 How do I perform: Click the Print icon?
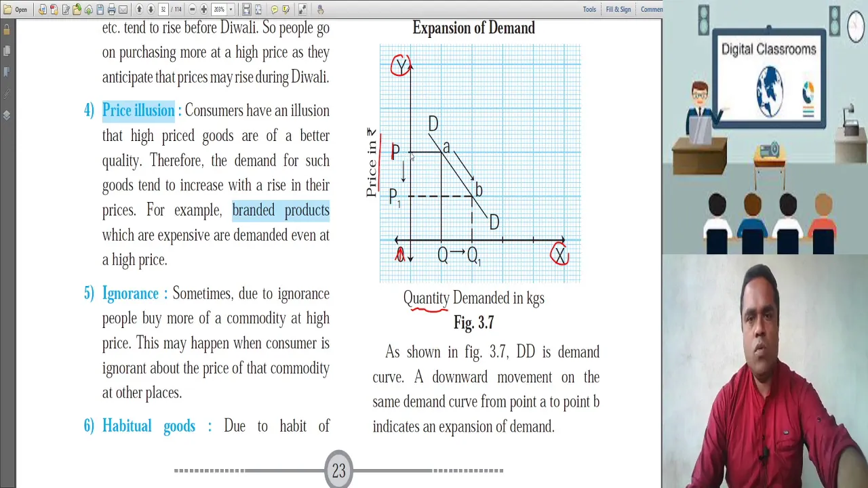tap(112, 9)
